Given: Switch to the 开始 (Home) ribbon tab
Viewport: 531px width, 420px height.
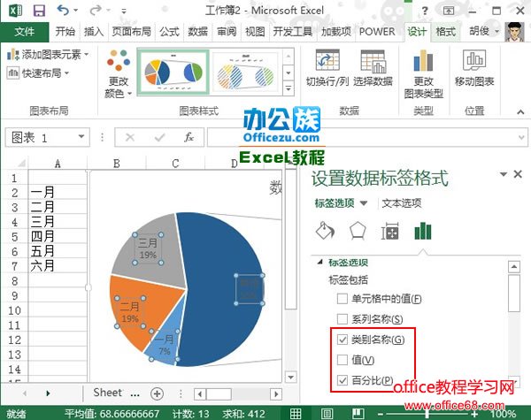Looking at the screenshot, I should pyautogui.click(x=65, y=32).
